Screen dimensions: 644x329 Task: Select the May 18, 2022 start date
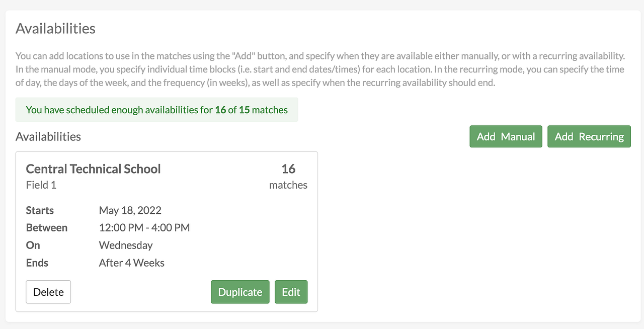[x=130, y=210]
